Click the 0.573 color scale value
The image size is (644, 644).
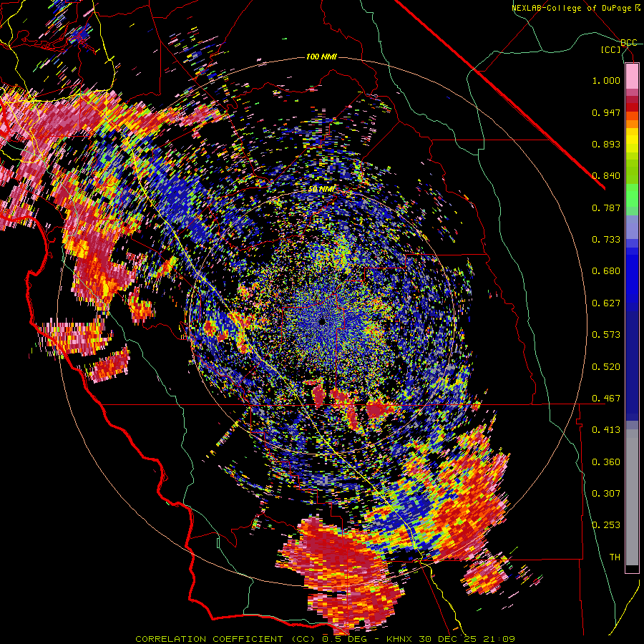click(x=606, y=335)
